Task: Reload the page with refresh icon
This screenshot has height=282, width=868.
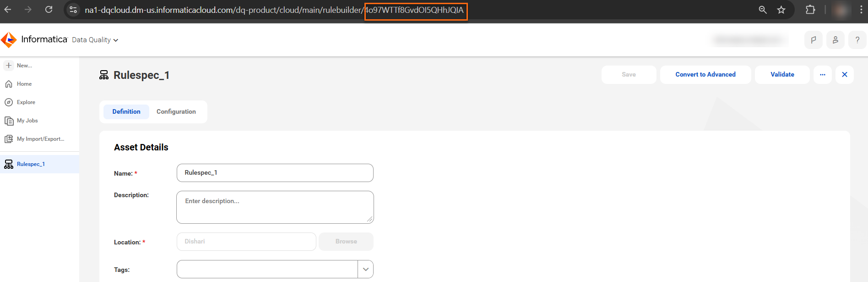Action: 49,10
